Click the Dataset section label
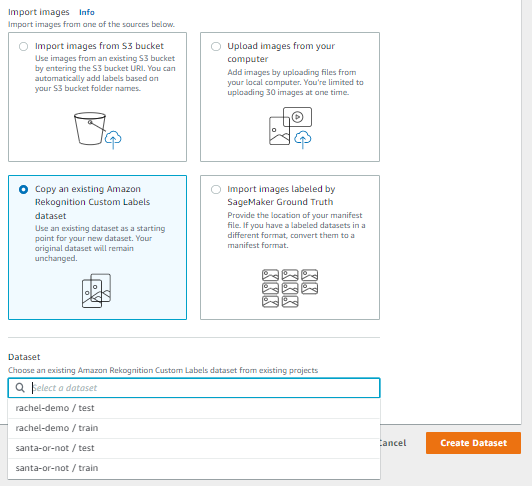532x486 pixels. pos(24,357)
